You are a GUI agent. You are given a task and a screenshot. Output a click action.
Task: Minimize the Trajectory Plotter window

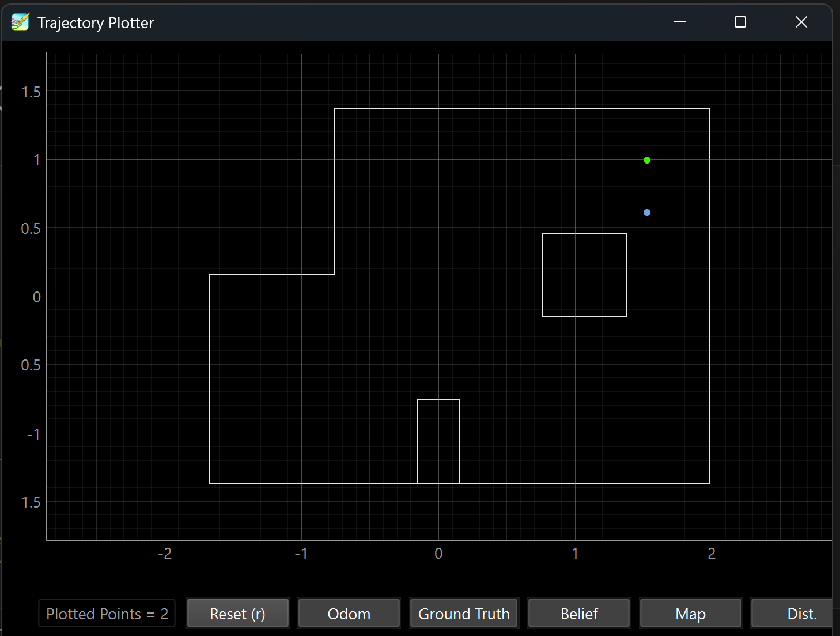pos(680,22)
